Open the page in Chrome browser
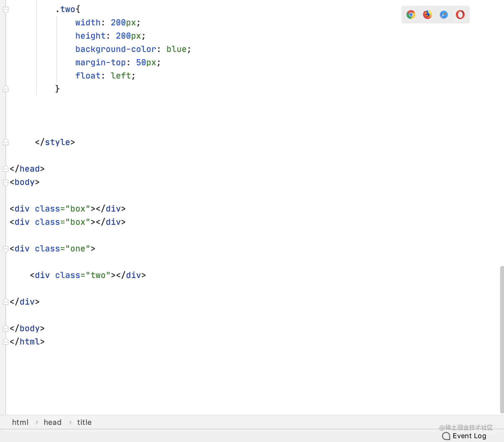The width and height of the screenshot is (504, 442). coord(411,15)
